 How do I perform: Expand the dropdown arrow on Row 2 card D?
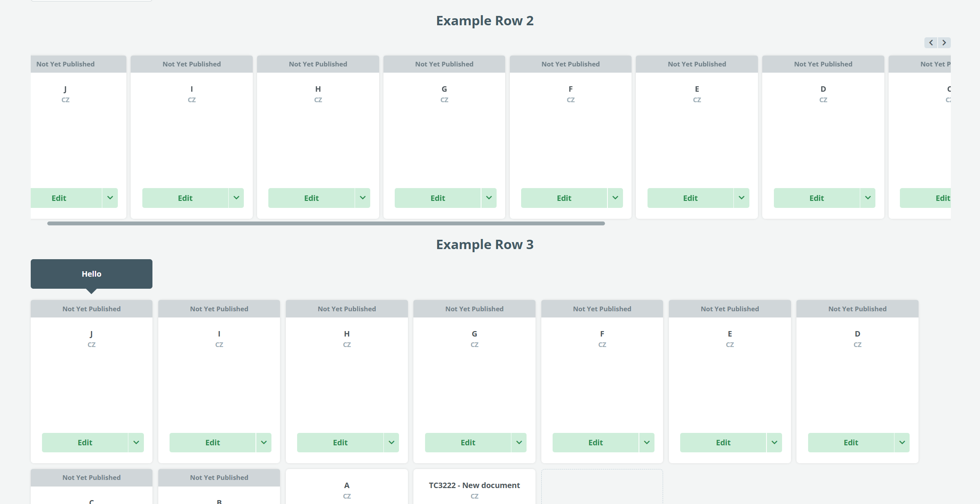[x=868, y=198]
